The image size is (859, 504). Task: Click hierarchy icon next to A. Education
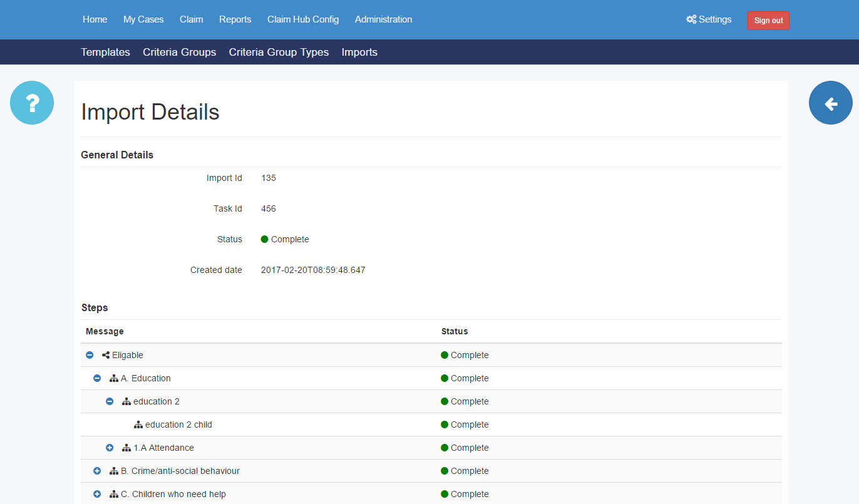tap(114, 378)
